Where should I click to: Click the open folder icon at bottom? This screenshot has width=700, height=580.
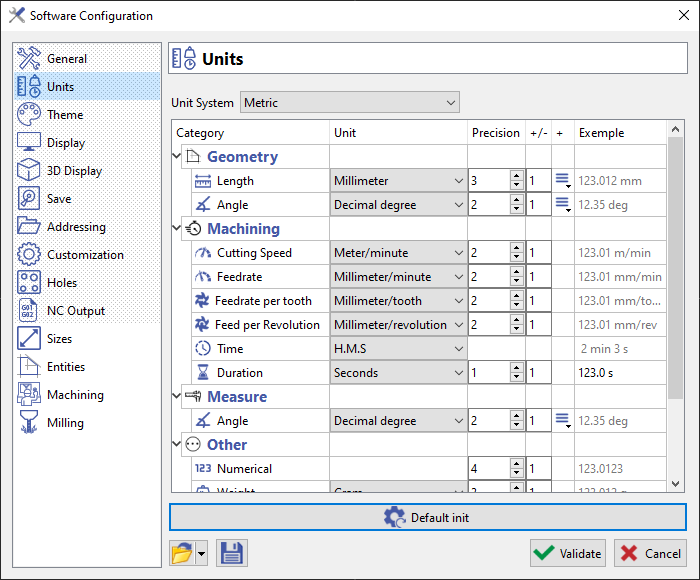182,553
